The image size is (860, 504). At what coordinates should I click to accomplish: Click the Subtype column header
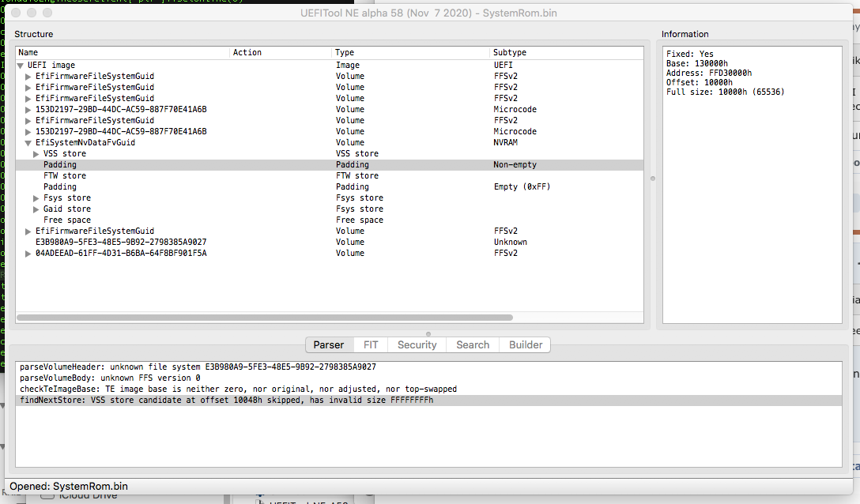tap(566, 53)
